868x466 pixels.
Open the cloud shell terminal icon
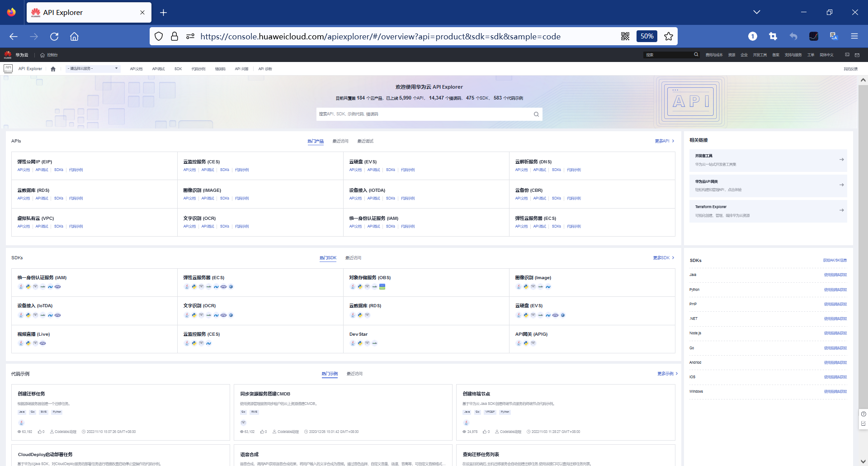click(847, 55)
